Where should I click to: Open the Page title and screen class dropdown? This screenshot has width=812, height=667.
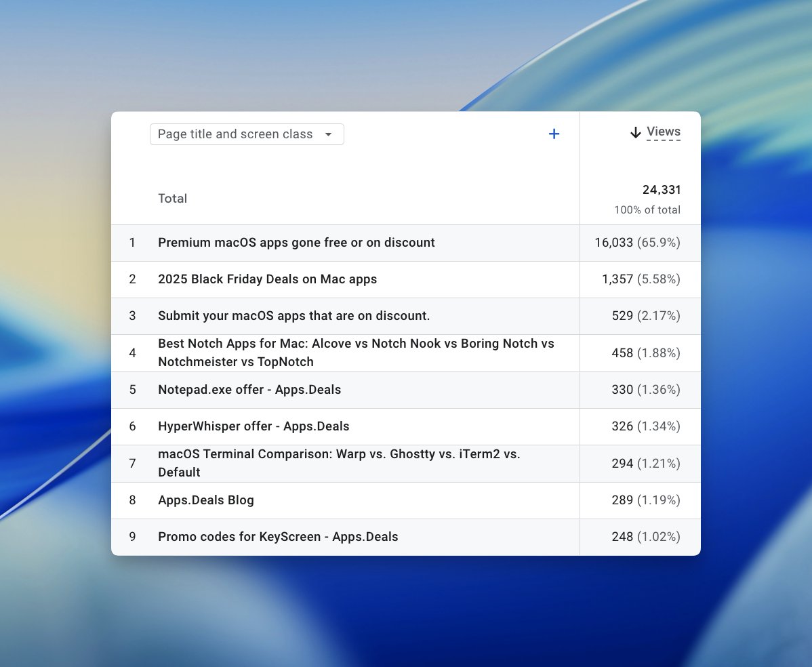tap(246, 134)
